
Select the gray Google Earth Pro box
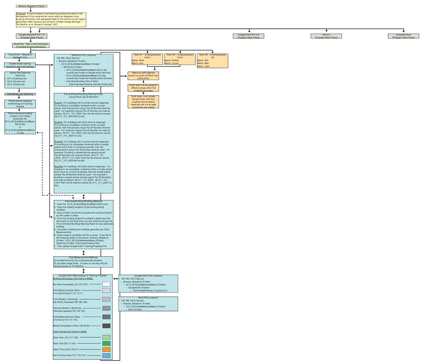[x=249, y=36]
